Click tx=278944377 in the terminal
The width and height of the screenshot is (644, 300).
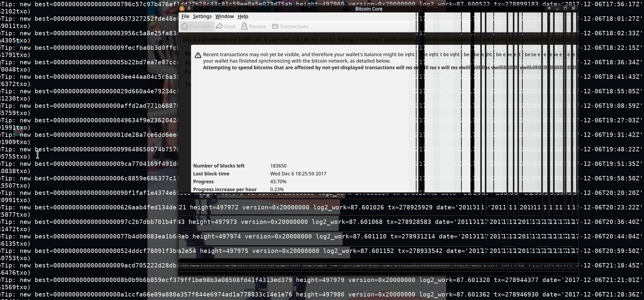click(516, 280)
